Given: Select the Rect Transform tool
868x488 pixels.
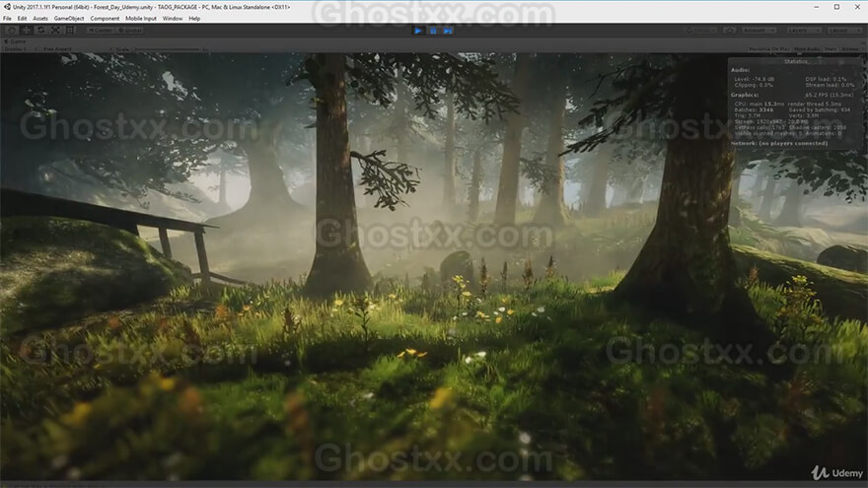Looking at the screenshot, I should point(70,30).
